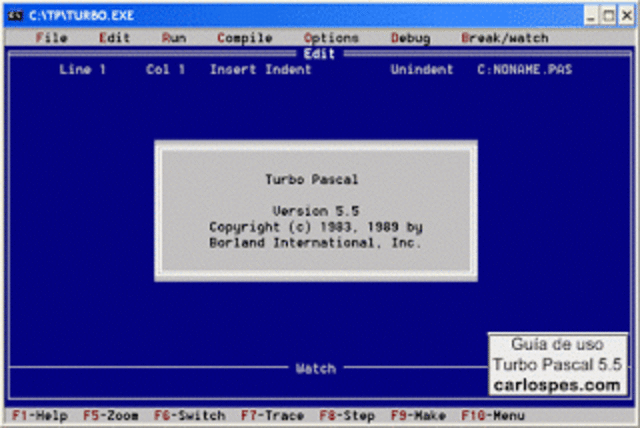Open the Debug menu
640x428 pixels.
[x=411, y=38]
